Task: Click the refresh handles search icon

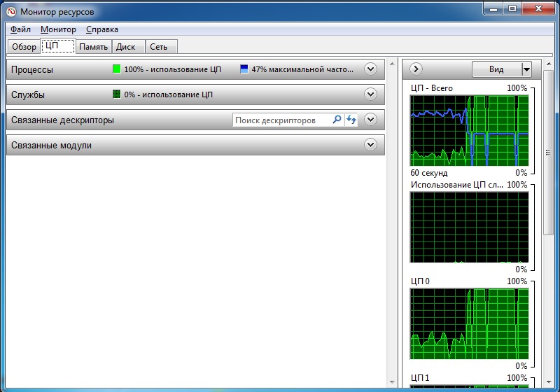Action: (351, 120)
